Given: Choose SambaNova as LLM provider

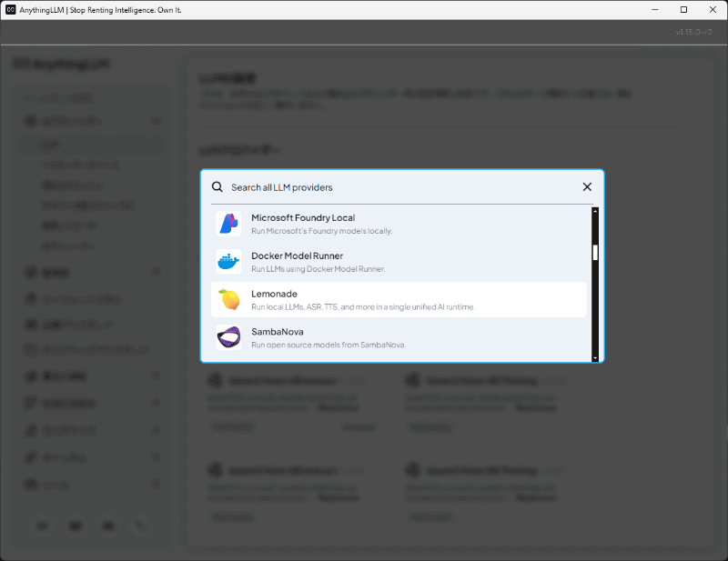Looking at the screenshot, I should [399, 337].
